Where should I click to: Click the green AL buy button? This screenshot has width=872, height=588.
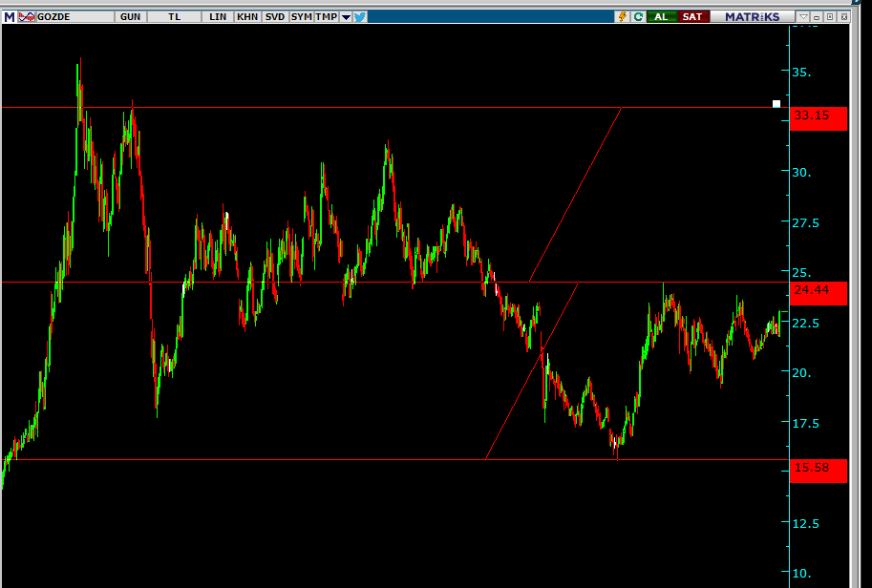pos(661,16)
